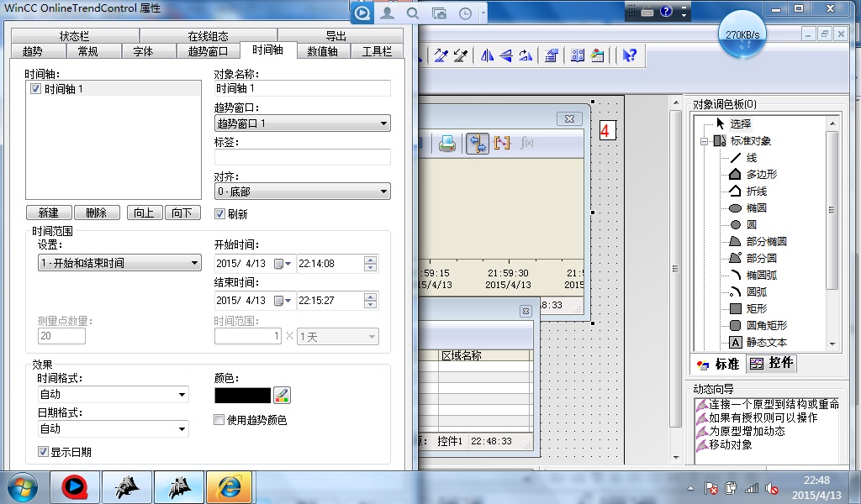861x504 pixels.
Task: Click the Windows Start button
Action: [23, 487]
